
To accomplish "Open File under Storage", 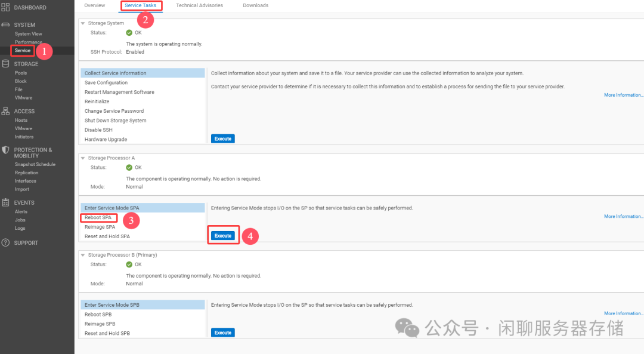I will tap(18, 89).
